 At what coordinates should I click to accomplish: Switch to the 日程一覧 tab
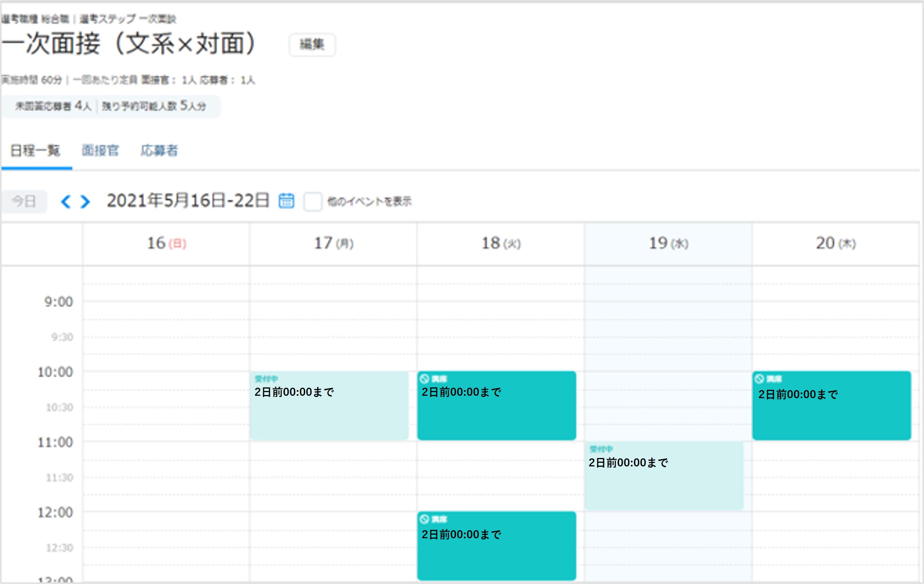click(35, 151)
